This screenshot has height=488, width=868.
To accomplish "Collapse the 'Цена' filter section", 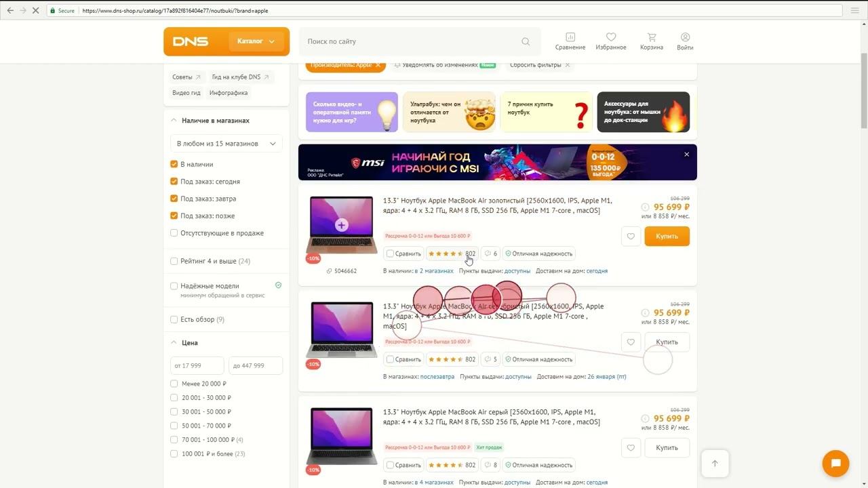I will tap(174, 343).
